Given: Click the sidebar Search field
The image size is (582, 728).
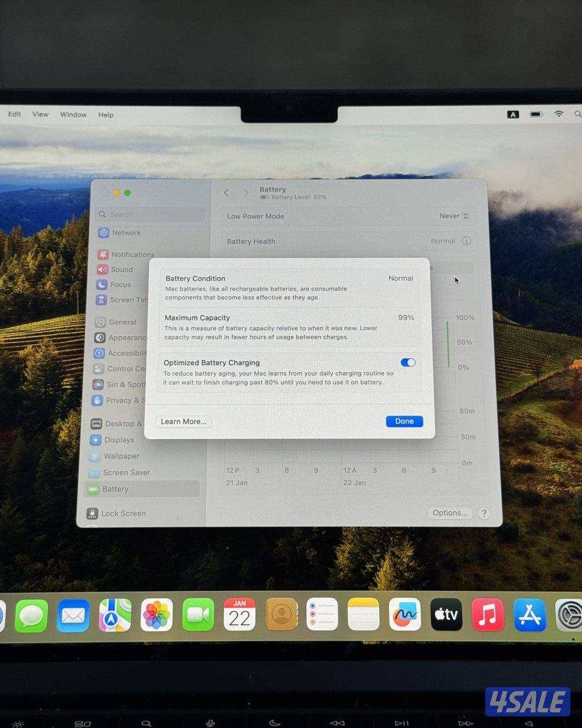Looking at the screenshot, I should [x=151, y=214].
